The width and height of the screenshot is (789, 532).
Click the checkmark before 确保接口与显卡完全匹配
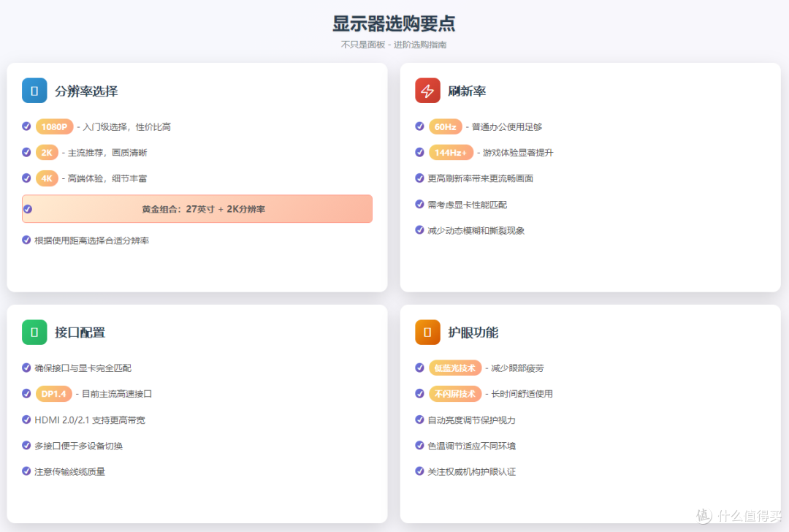pos(27,368)
